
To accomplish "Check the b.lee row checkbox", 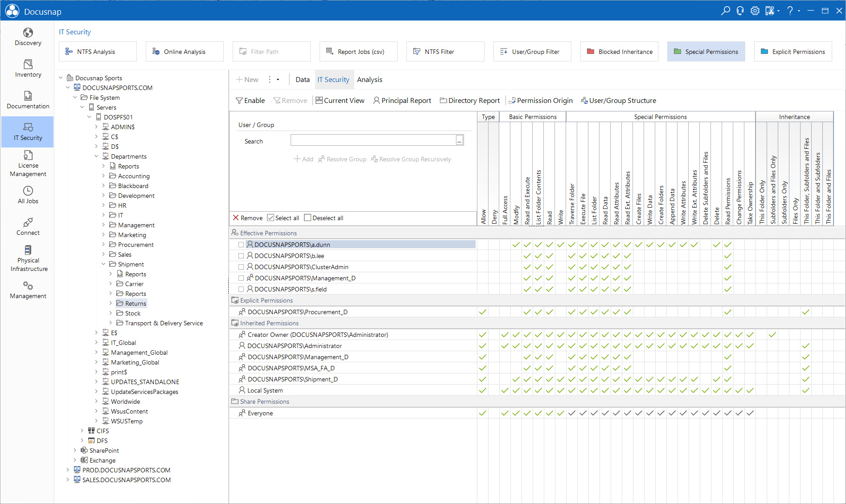I will (x=241, y=256).
